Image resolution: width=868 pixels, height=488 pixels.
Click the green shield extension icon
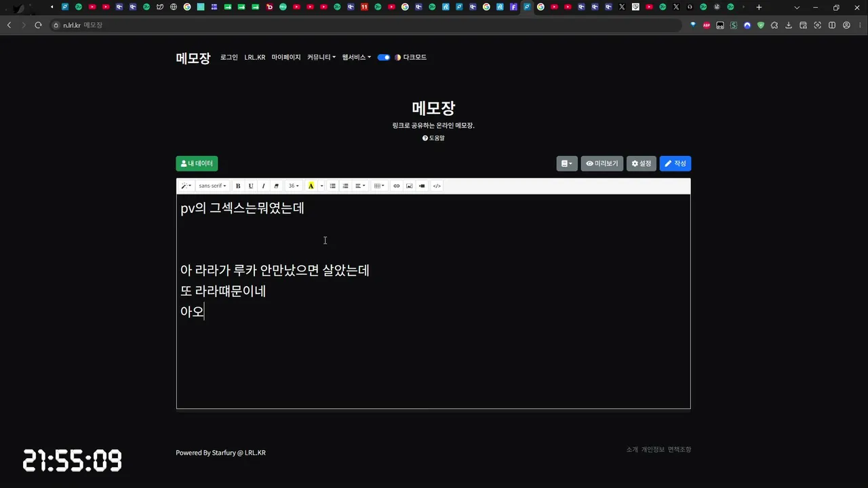click(761, 25)
